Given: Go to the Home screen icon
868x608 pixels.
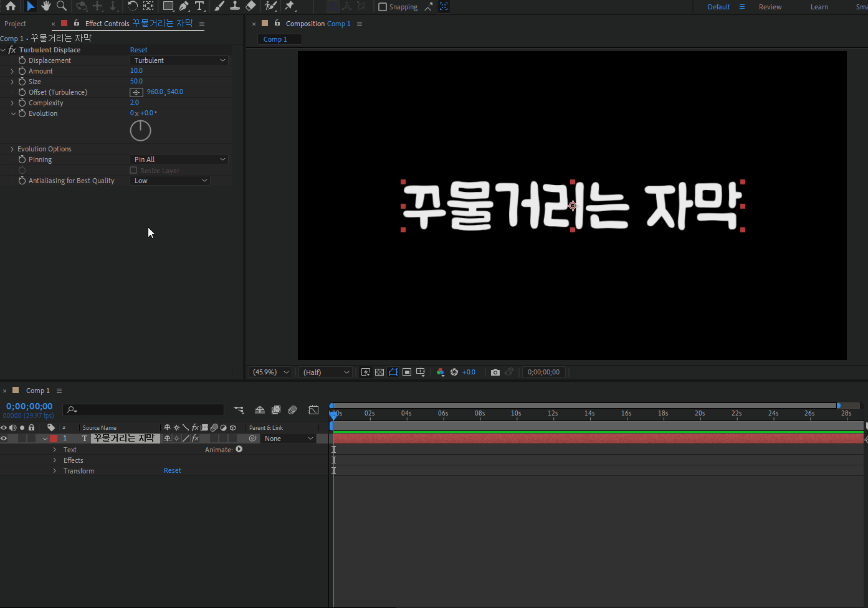Looking at the screenshot, I should (11, 6).
